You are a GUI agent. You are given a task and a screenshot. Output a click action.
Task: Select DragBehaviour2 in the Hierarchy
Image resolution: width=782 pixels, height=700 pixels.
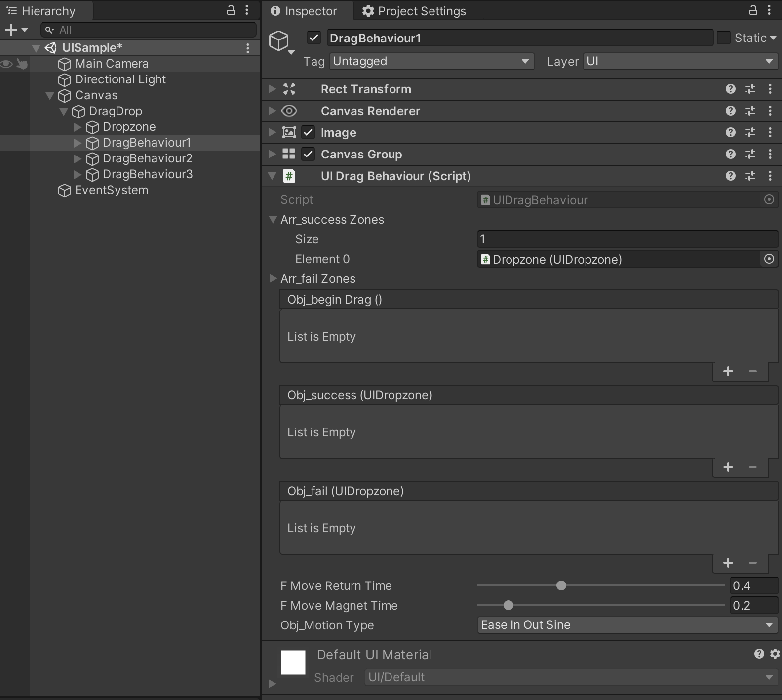[148, 158]
